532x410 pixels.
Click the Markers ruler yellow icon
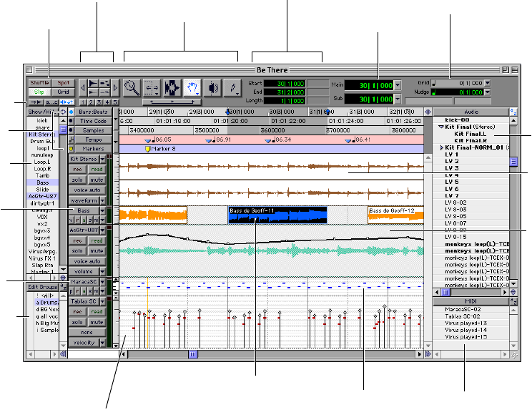72,149
